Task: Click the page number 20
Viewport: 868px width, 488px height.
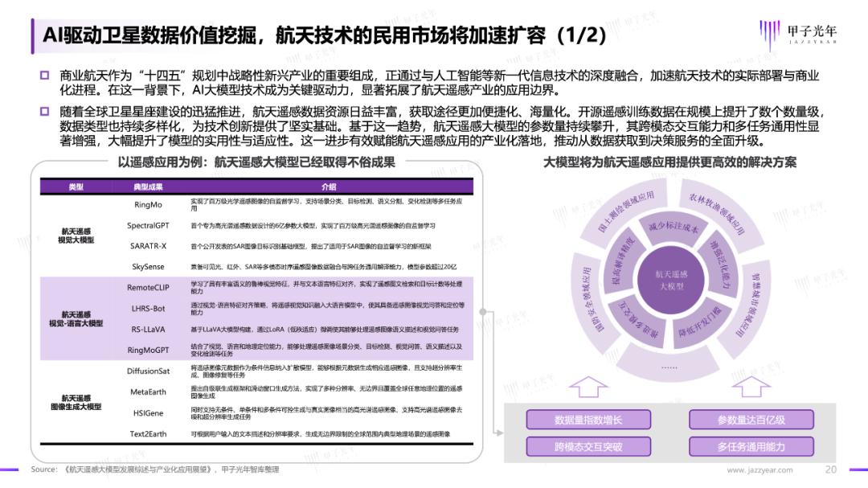Action: click(x=830, y=470)
